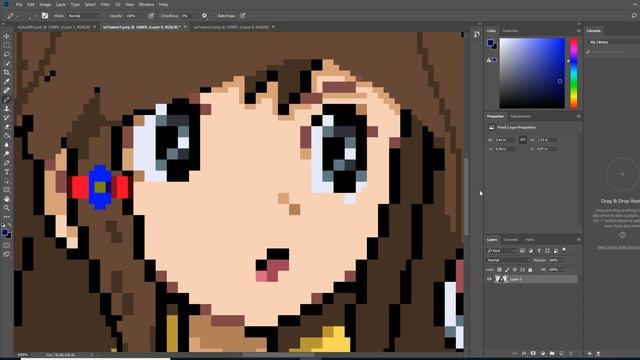Add content to library plus icon
This screenshot has height=360, width=640.
pos(590,353)
